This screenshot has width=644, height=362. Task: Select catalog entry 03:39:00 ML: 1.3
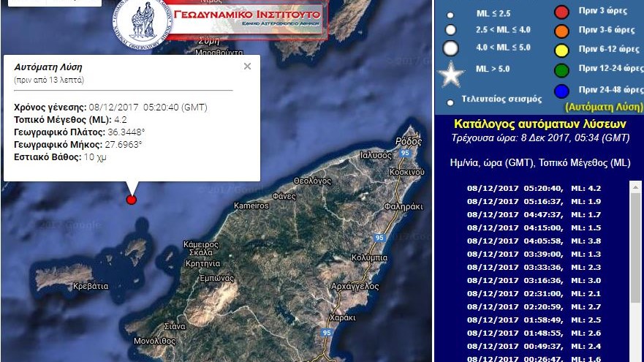pyautogui.click(x=534, y=254)
